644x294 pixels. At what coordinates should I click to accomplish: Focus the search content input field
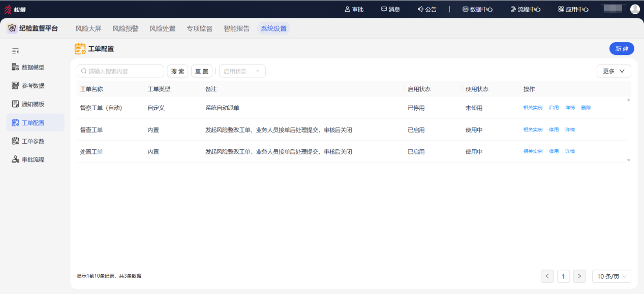(x=120, y=71)
